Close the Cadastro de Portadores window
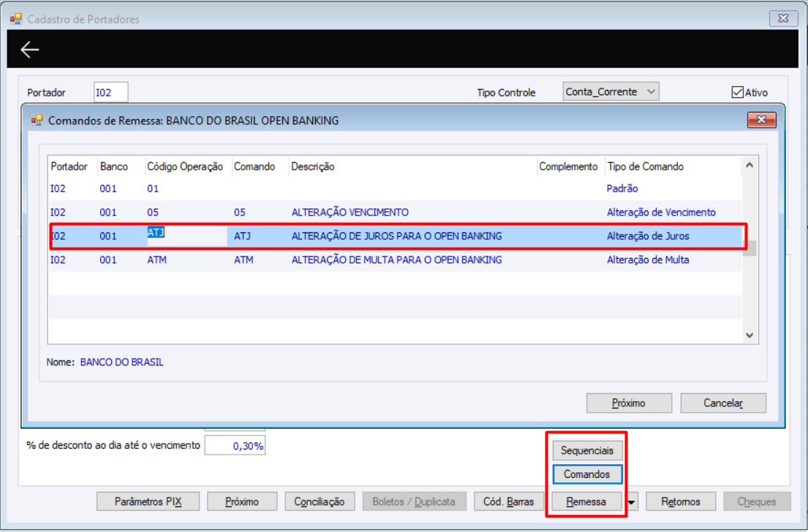Screen dimensions: 808x532 coord(783,18)
